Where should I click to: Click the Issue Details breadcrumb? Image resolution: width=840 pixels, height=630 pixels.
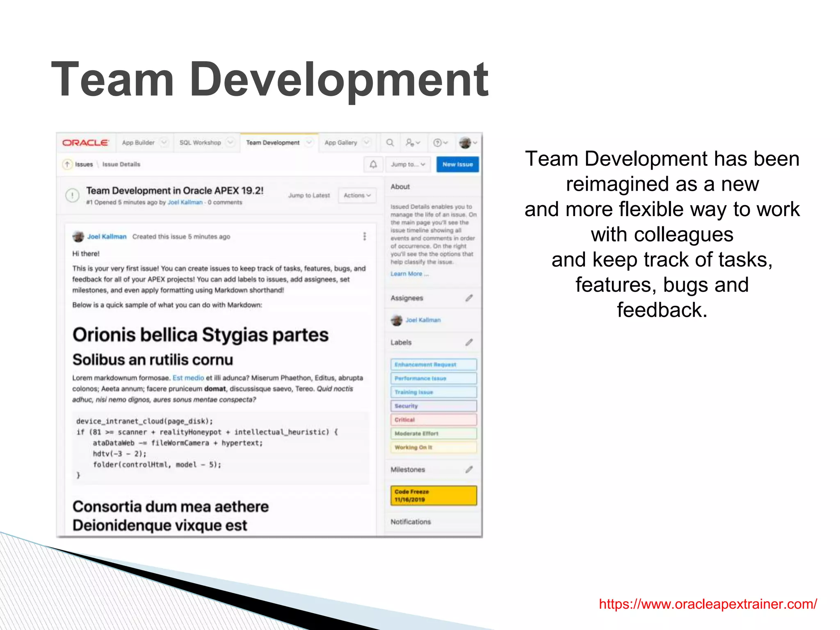(x=121, y=164)
